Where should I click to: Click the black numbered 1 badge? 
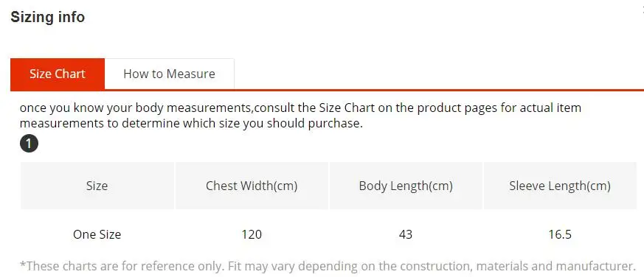[29, 144]
